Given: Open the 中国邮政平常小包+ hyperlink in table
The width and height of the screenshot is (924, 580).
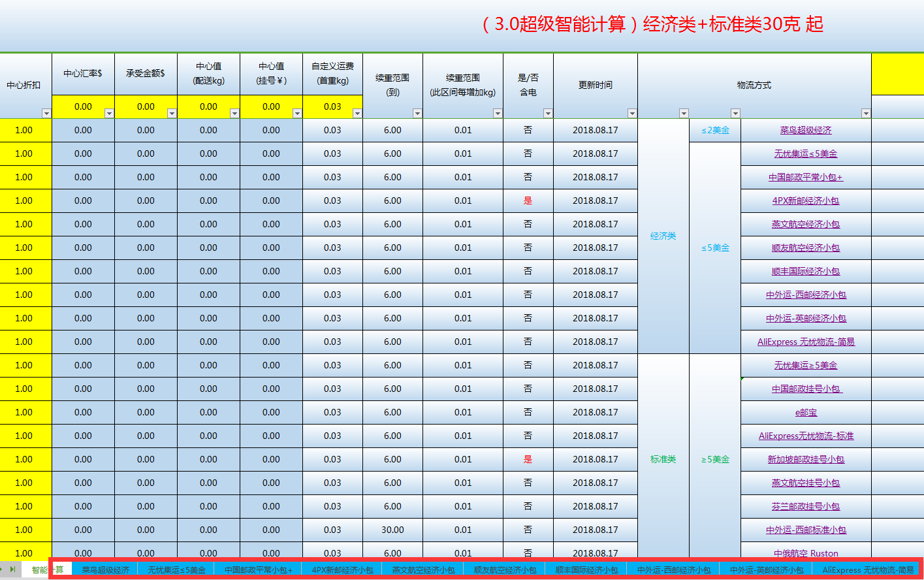Looking at the screenshot, I should point(806,178).
